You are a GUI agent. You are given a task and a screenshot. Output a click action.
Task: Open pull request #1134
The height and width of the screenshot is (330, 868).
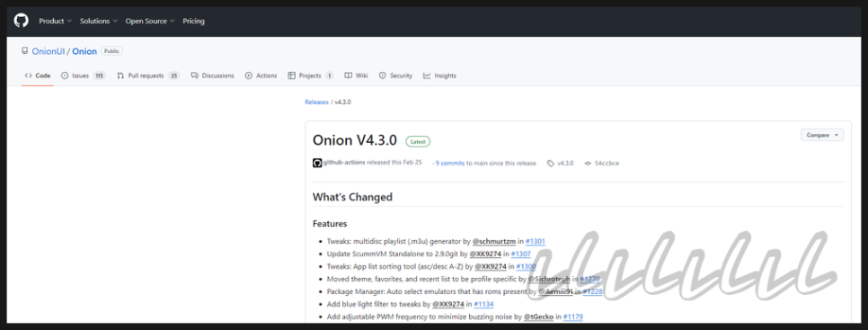point(483,304)
